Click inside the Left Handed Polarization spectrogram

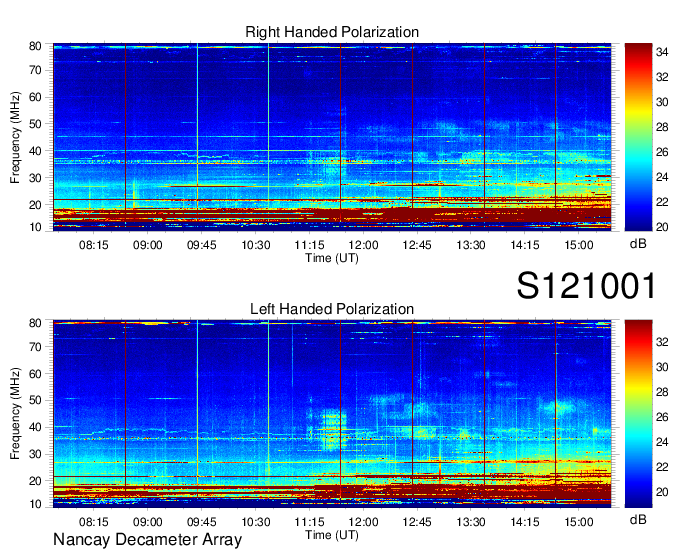point(332,414)
